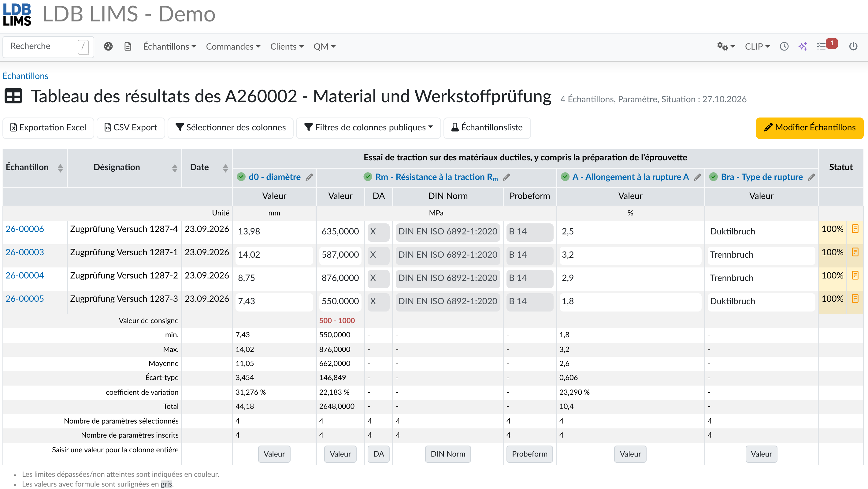Sort by Désignation column

click(x=175, y=168)
